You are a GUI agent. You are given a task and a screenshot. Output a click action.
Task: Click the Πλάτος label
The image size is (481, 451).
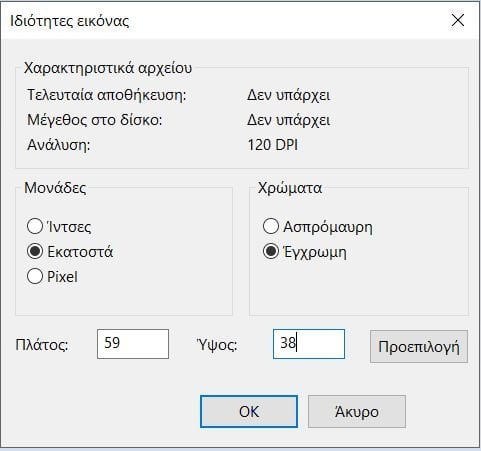pos(42,345)
